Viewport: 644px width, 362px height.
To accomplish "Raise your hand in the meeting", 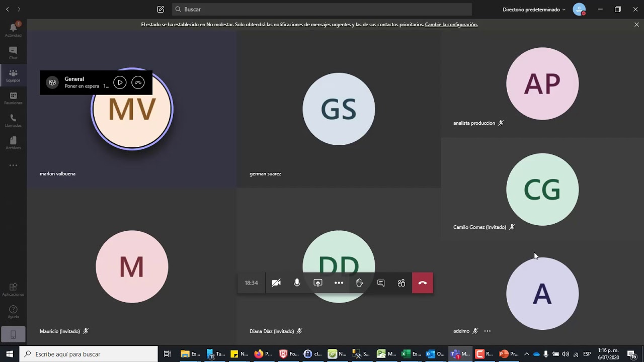I will pyautogui.click(x=360, y=283).
